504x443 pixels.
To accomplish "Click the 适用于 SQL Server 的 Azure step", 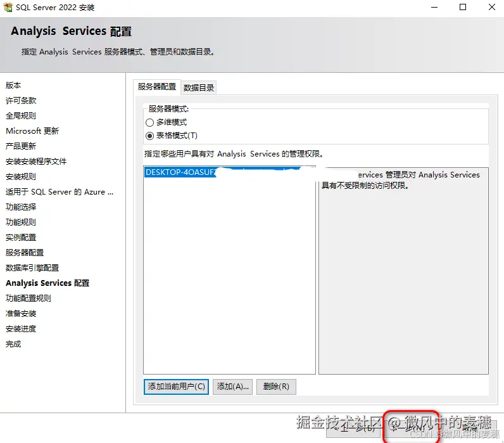I will click(x=60, y=192).
